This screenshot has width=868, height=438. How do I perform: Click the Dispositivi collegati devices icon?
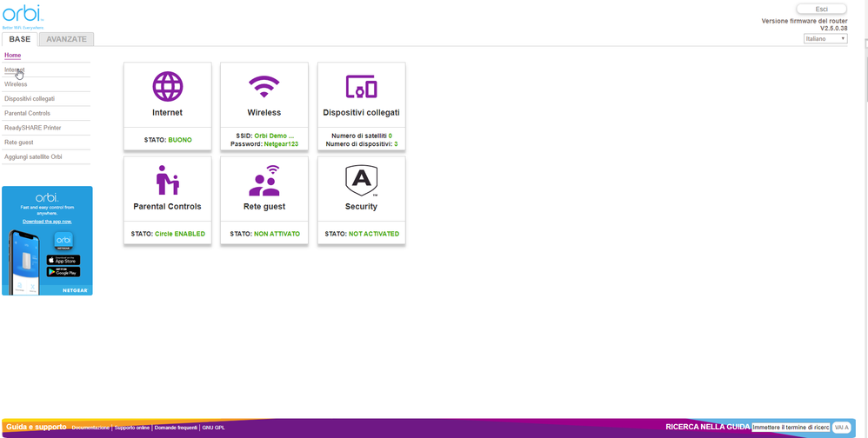(x=361, y=87)
